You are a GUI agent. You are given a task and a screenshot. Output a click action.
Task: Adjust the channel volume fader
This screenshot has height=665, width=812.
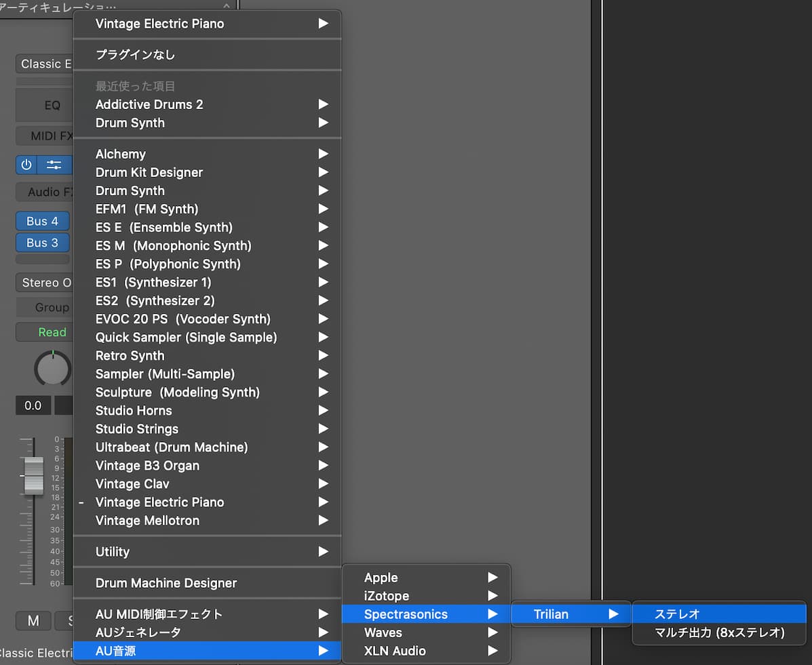pos(34,475)
